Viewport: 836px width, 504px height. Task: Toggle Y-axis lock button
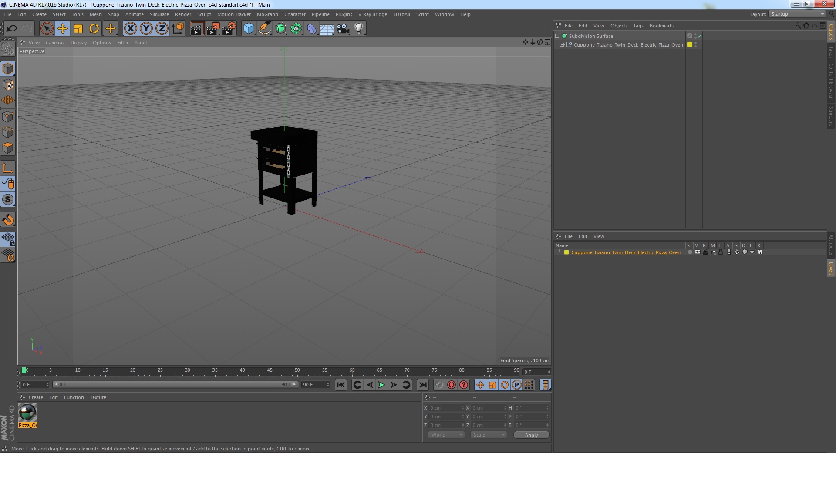click(146, 29)
